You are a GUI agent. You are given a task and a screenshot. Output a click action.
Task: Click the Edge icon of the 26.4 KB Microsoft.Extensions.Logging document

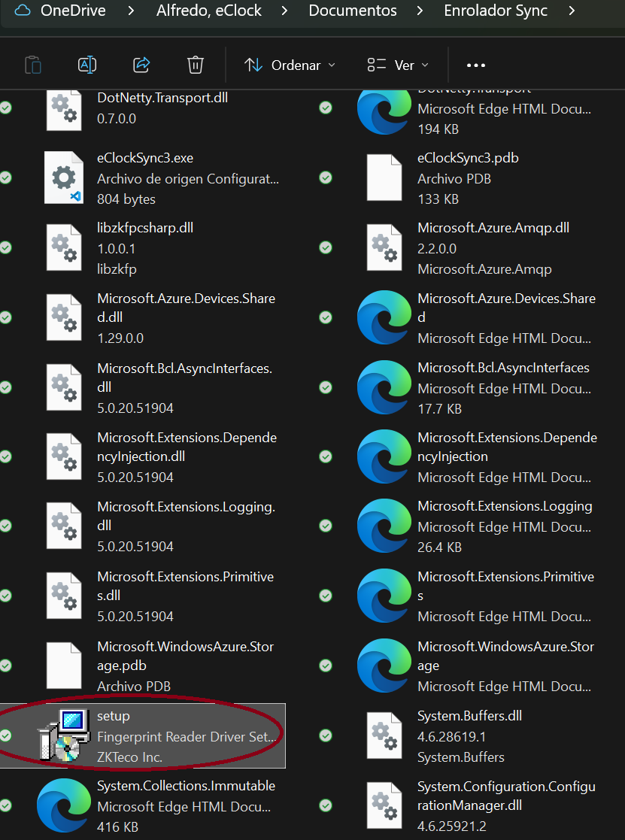point(384,526)
